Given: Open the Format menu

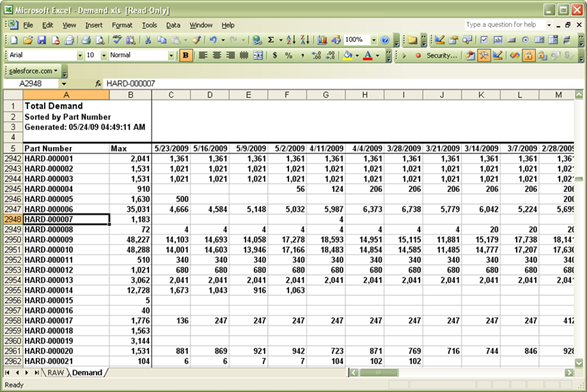Looking at the screenshot, I should tap(122, 25).
